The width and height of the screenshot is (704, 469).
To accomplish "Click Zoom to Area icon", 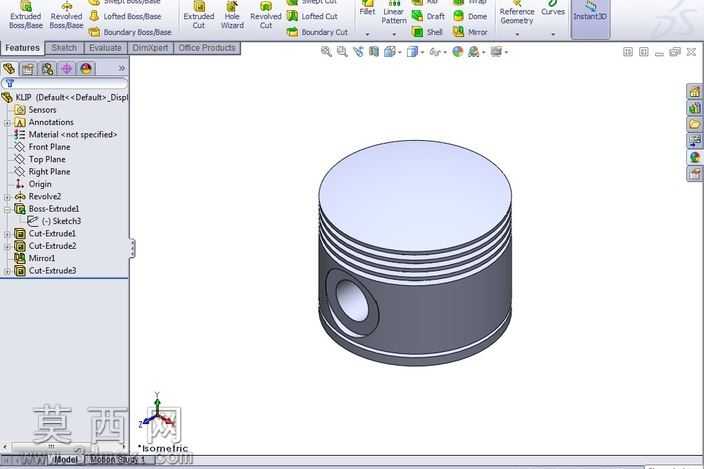I will click(x=342, y=52).
